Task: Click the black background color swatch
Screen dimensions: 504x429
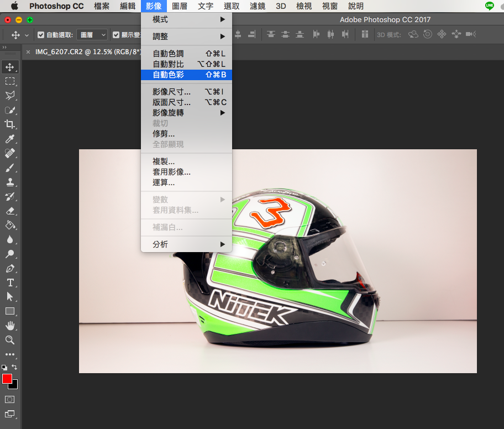Action: coord(15,385)
